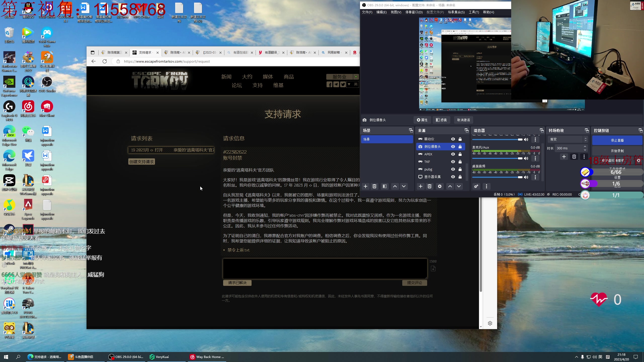The height and width of the screenshot is (362, 644).
Task: Add a new source in OBS
Action: (x=420, y=186)
